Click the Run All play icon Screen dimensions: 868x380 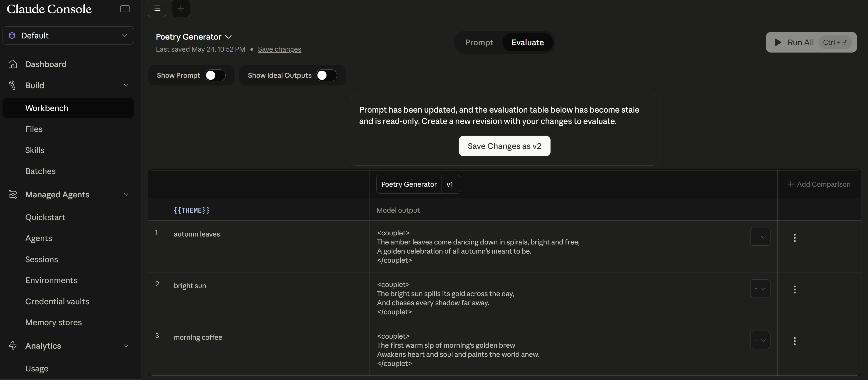pyautogui.click(x=778, y=42)
